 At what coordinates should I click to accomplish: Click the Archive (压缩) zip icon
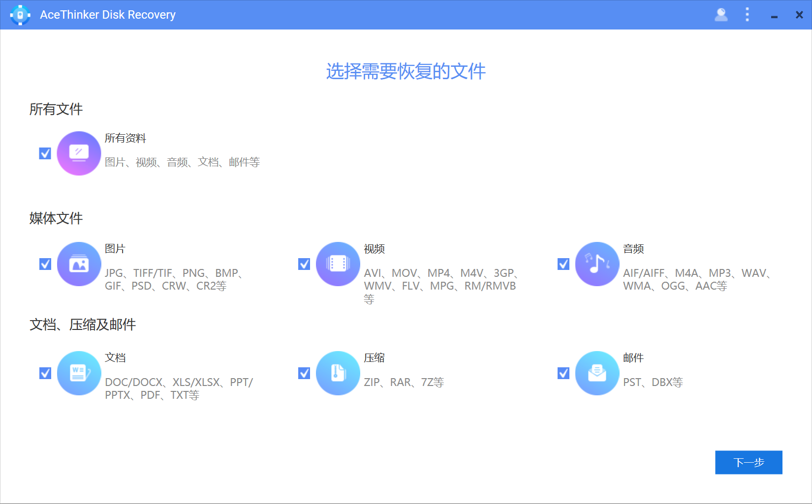click(x=338, y=373)
